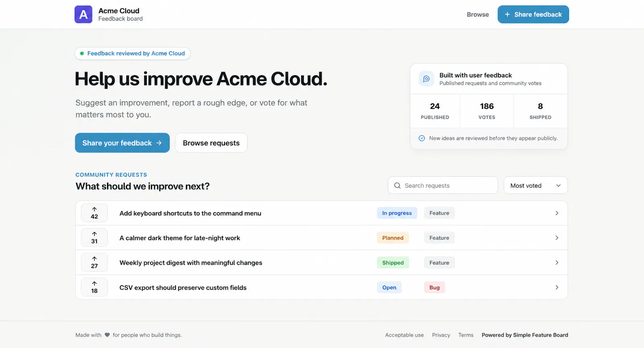Upvote the weekly digest request showing 27
Screen dimensions: 644x348
[94, 262]
